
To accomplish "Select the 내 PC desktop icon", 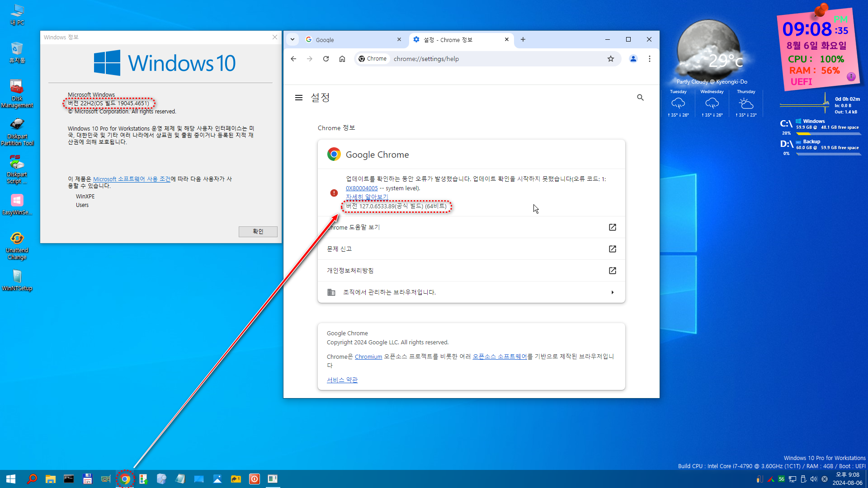I will (x=17, y=15).
